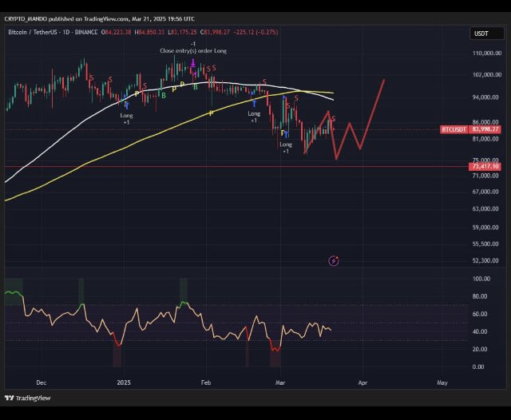
Task: Click the 1D interval in the title
Action: (66, 32)
